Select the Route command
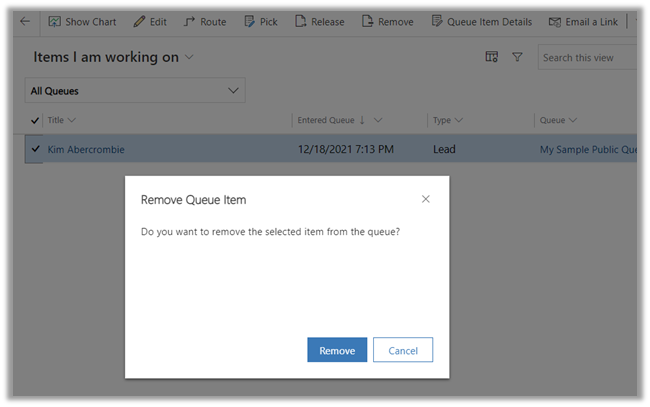The image size is (650, 407). click(x=205, y=21)
